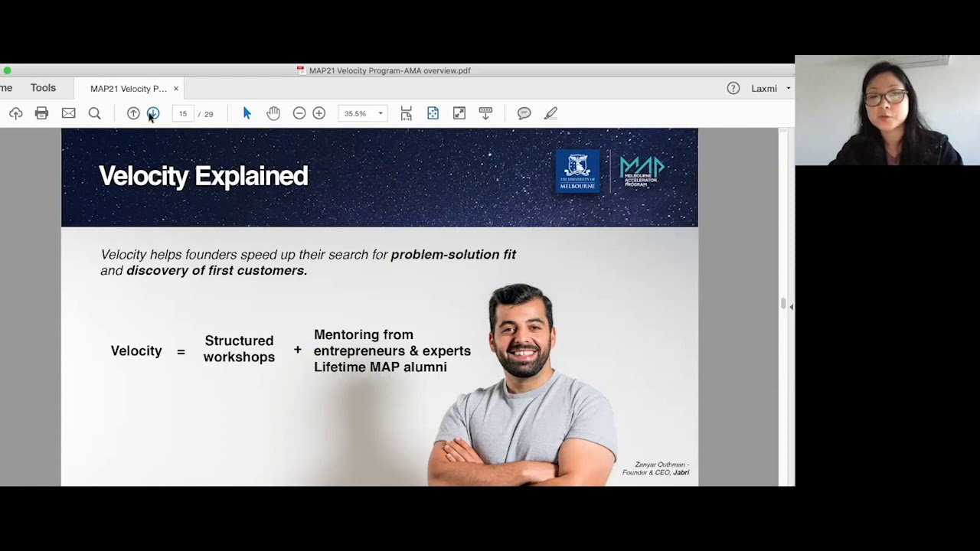Zoom in with the plus icon
Screen dimensions: 980x551
pos(319,113)
